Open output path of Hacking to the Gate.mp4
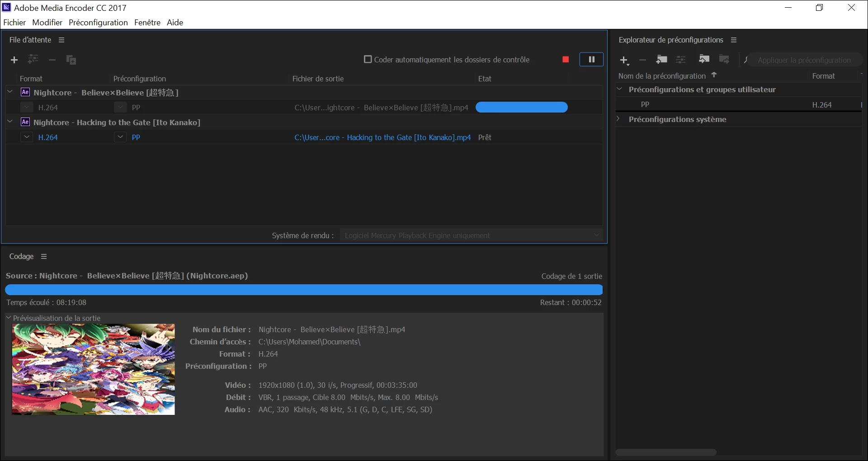 pyautogui.click(x=382, y=137)
